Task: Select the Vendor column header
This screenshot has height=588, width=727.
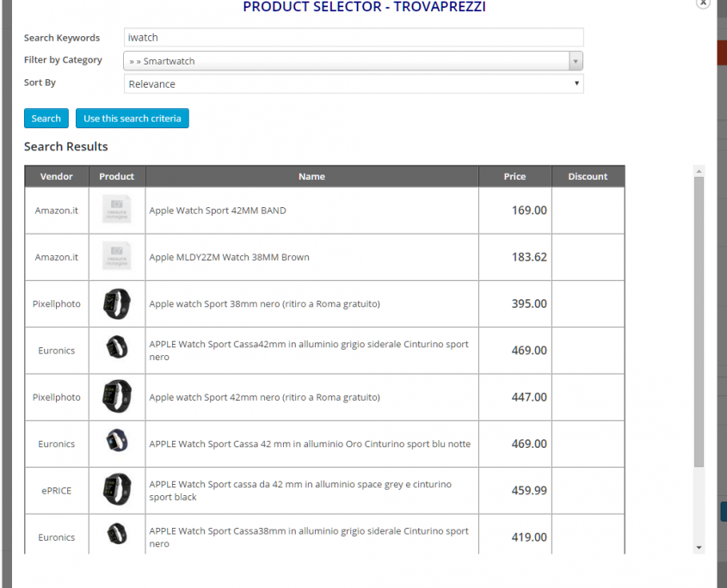Action: coord(57,176)
